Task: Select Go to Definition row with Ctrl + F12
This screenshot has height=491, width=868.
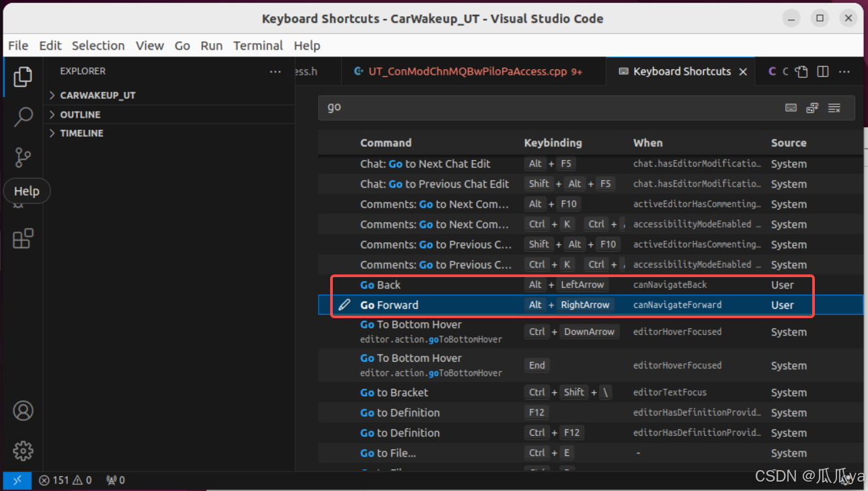Action: click(590, 432)
